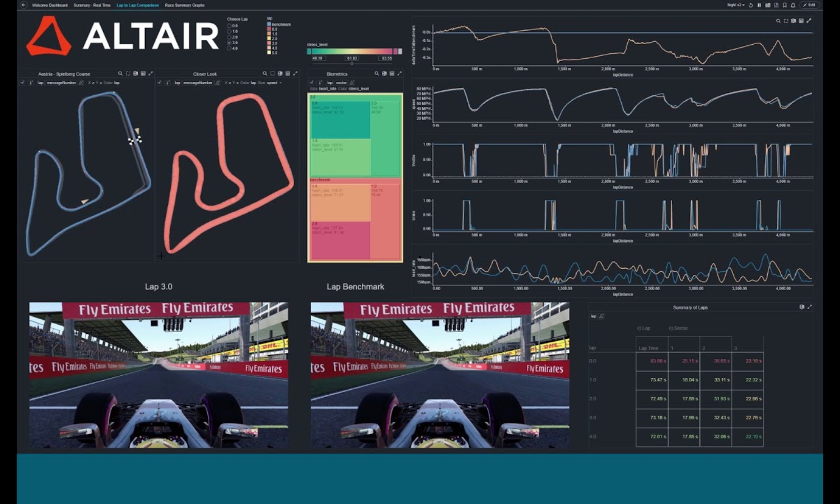Click the Lap Benchmark onboard video thumbnail

(x=440, y=375)
